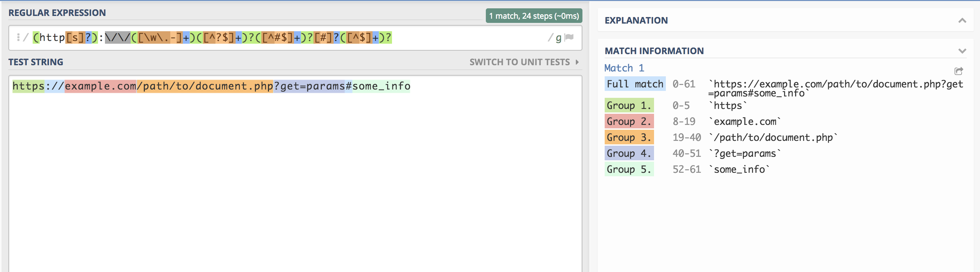Click the TEST STRING heading
980x272 pixels.
[36, 62]
